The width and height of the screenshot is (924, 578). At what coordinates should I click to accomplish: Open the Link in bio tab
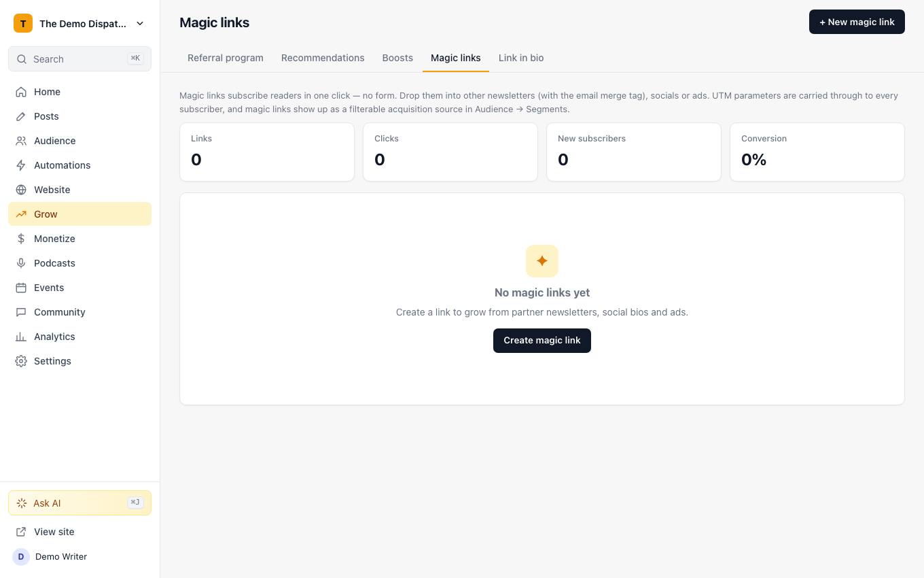click(521, 58)
